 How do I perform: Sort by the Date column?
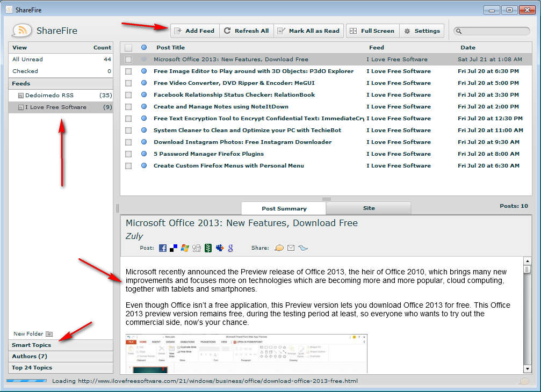pyautogui.click(x=467, y=48)
